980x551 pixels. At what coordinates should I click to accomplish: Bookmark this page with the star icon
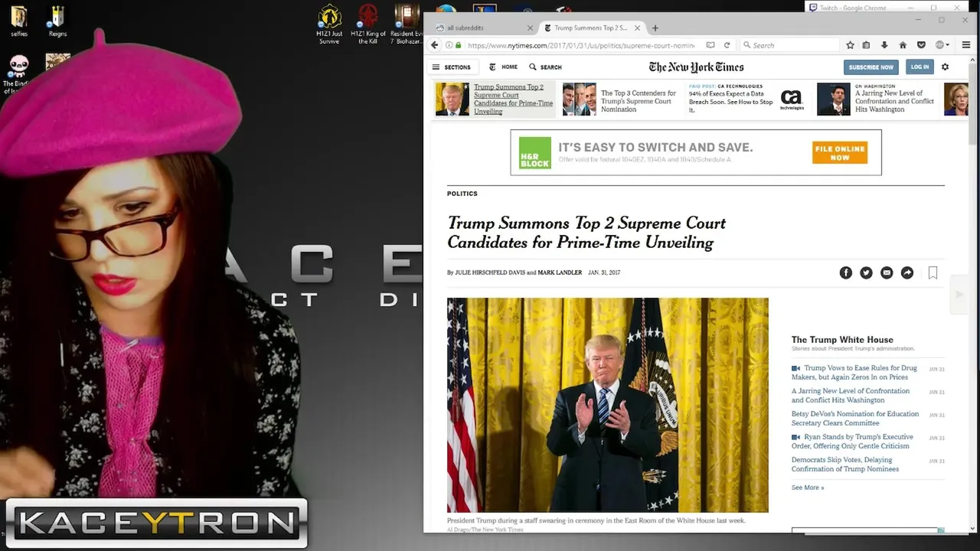(850, 45)
